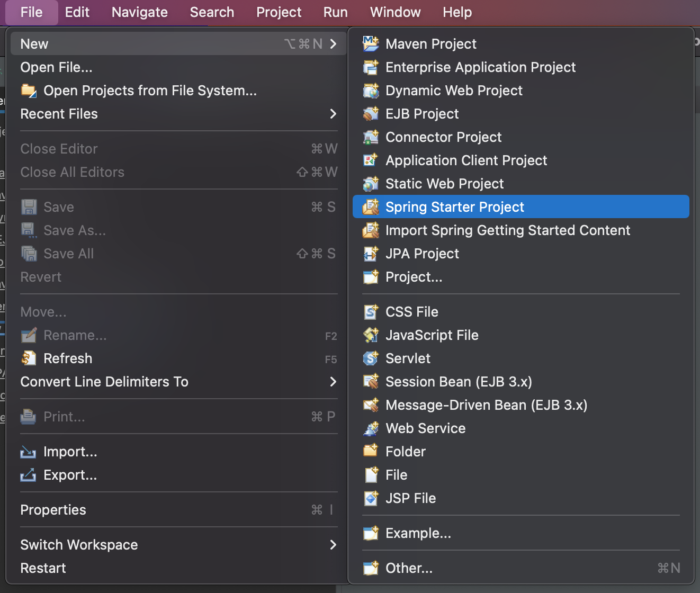Image resolution: width=700 pixels, height=593 pixels.
Task: Click the Spring Starter Project icon
Action: pyautogui.click(x=371, y=206)
